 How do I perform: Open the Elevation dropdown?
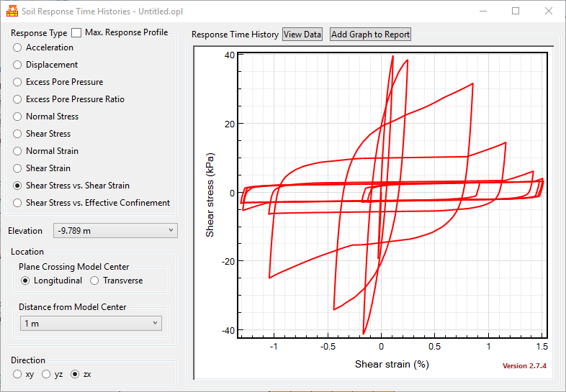tap(115, 230)
